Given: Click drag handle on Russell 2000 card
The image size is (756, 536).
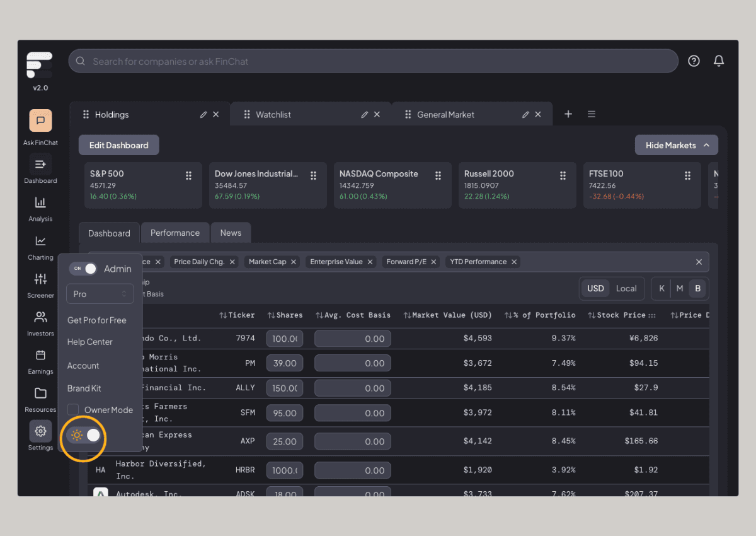Looking at the screenshot, I should pyautogui.click(x=563, y=176).
